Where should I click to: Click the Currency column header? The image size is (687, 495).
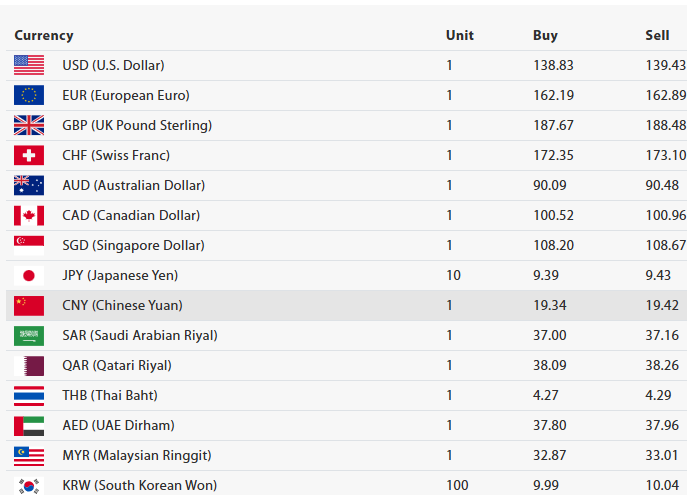[44, 35]
